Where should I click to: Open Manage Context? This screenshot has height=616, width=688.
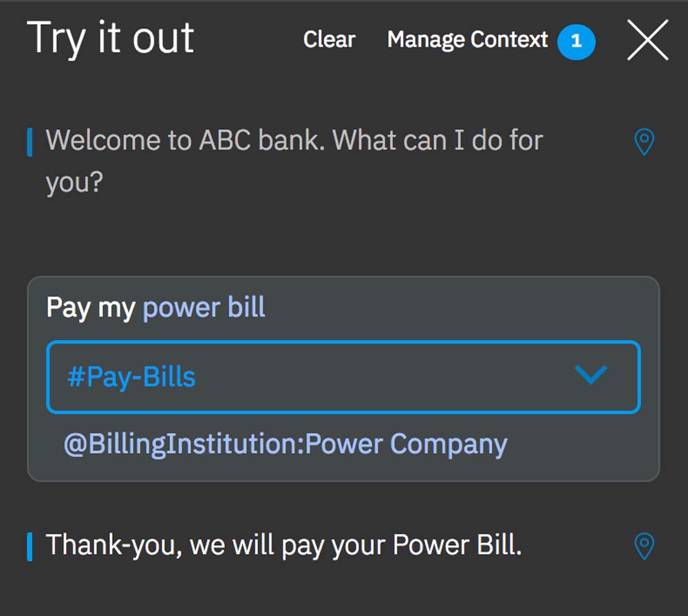tap(467, 40)
